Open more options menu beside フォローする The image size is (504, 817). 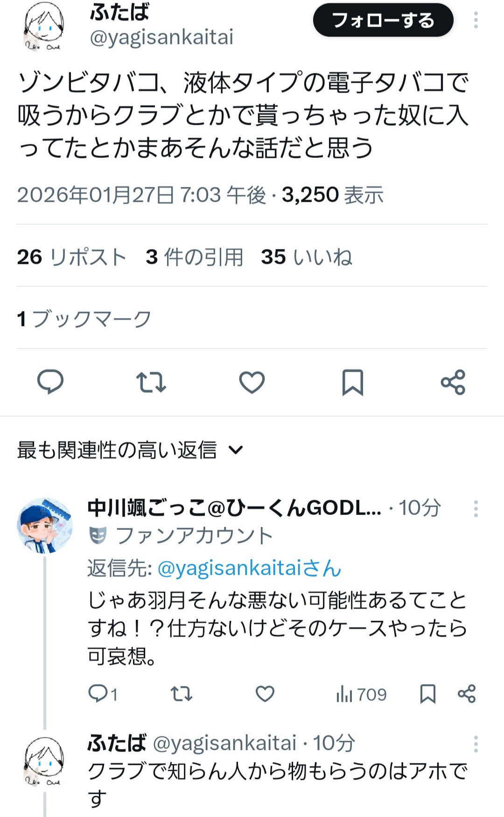pyautogui.click(x=476, y=20)
